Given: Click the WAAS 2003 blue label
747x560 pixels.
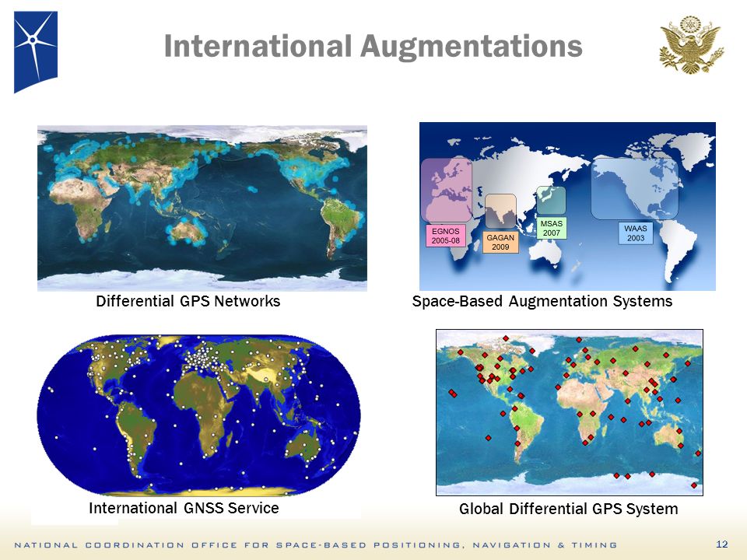Looking at the screenshot, I should pos(636,233).
